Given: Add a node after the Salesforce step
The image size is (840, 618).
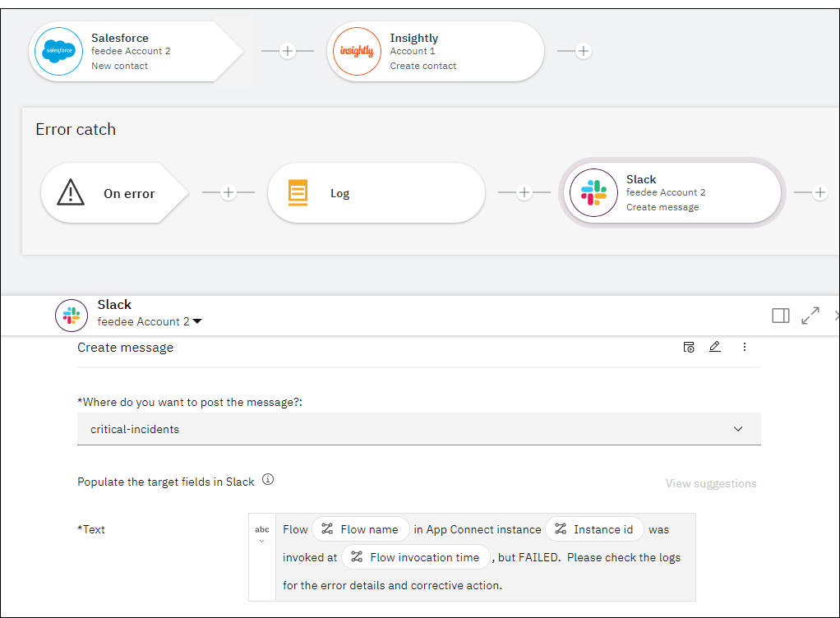Looking at the screenshot, I should 288,51.
